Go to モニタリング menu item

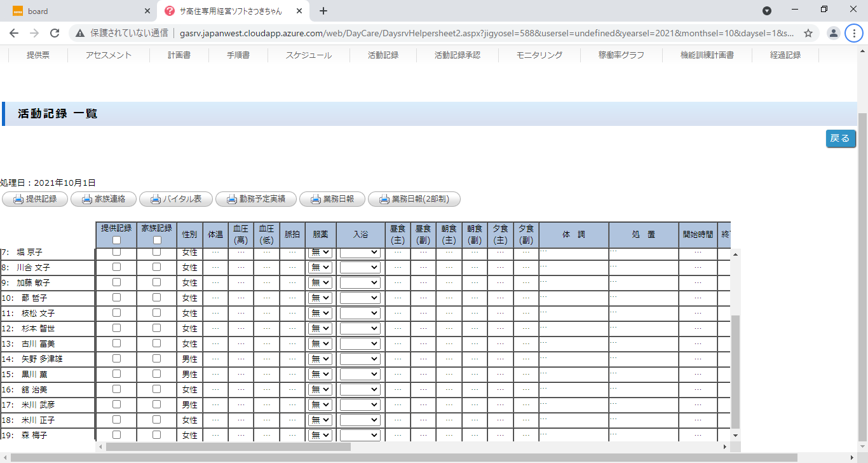(x=539, y=55)
